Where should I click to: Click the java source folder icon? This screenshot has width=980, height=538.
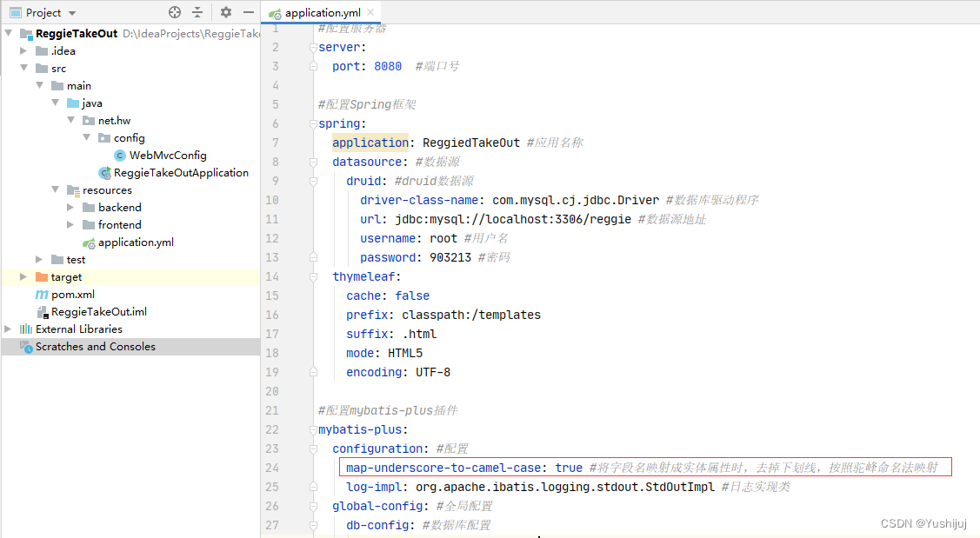pos(73,103)
